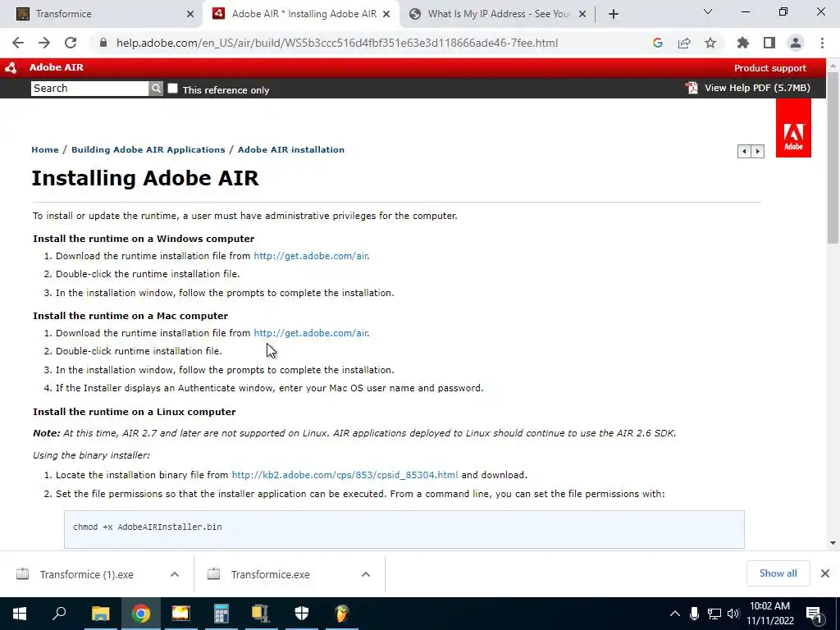Image resolution: width=840 pixels, height=630 pixels.
Task: Select the Adobe AIR Installing tab
Action: point(303,14)
